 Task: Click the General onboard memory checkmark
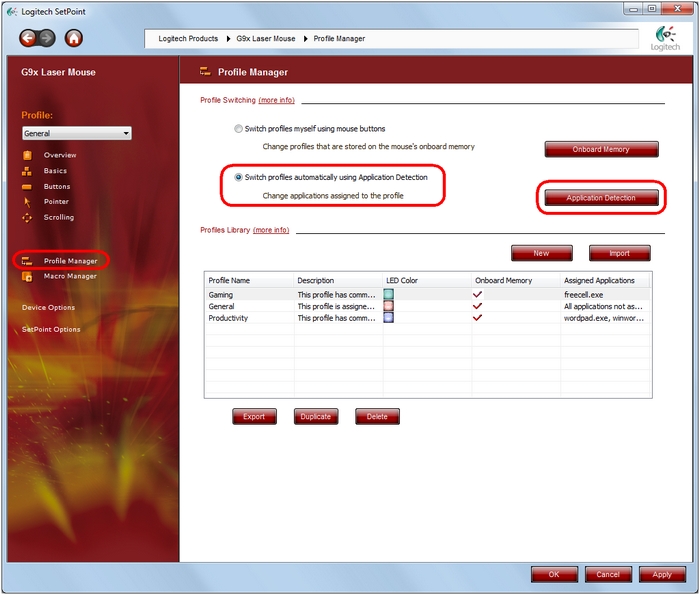(x=477, y=306)
